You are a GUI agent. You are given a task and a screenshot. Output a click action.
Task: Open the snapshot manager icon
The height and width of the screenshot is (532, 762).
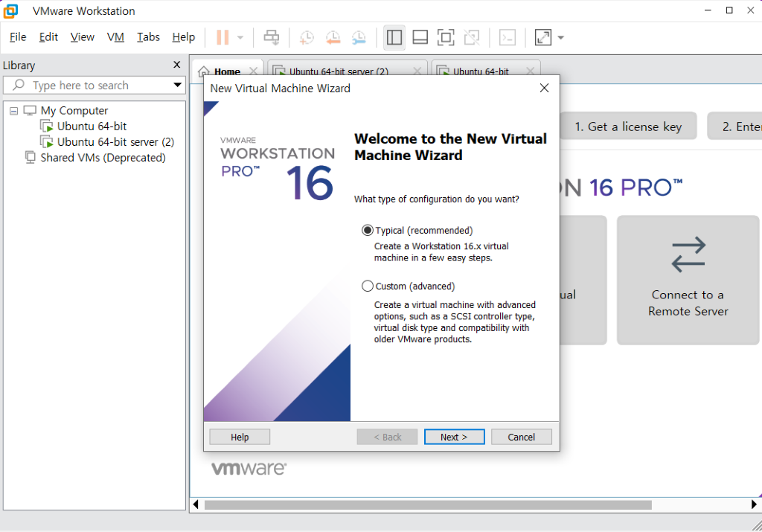(359, 37)
